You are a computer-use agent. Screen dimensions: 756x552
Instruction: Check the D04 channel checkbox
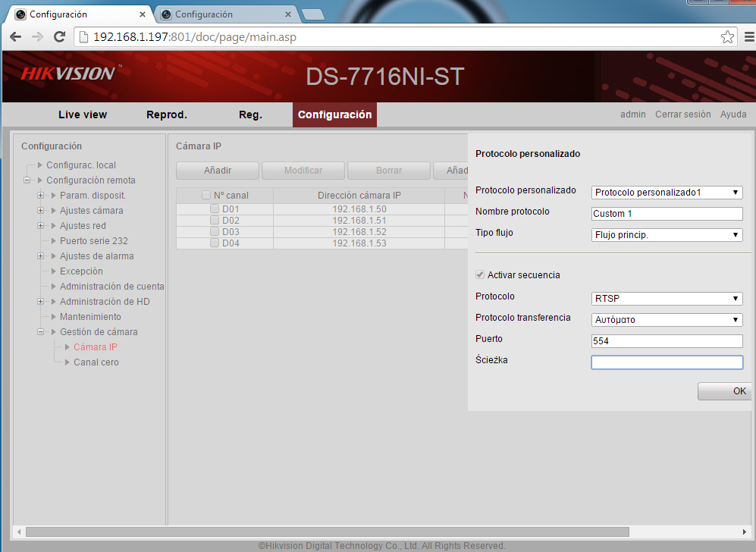(x=215, y=243)
